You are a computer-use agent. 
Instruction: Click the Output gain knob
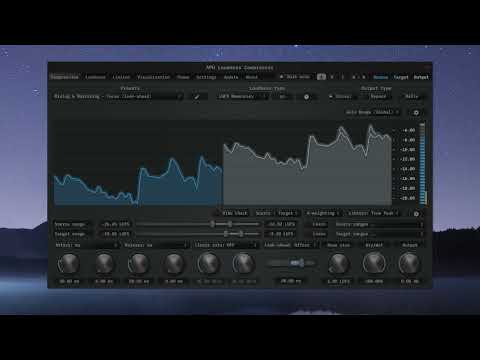coord(410,263)
